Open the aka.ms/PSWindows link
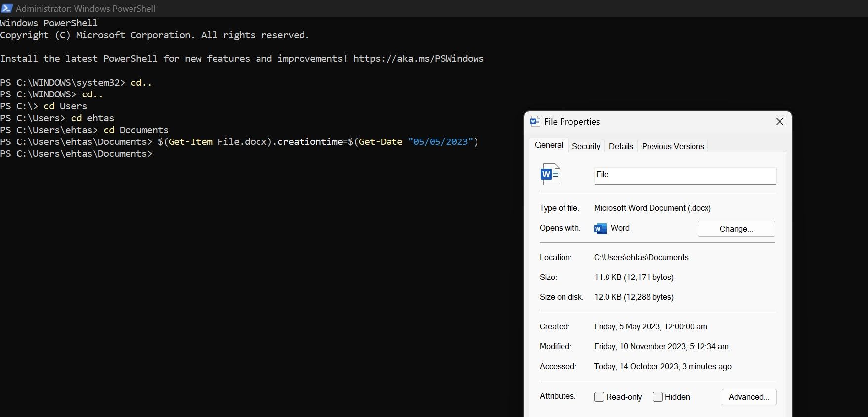 tap(418, 59)
